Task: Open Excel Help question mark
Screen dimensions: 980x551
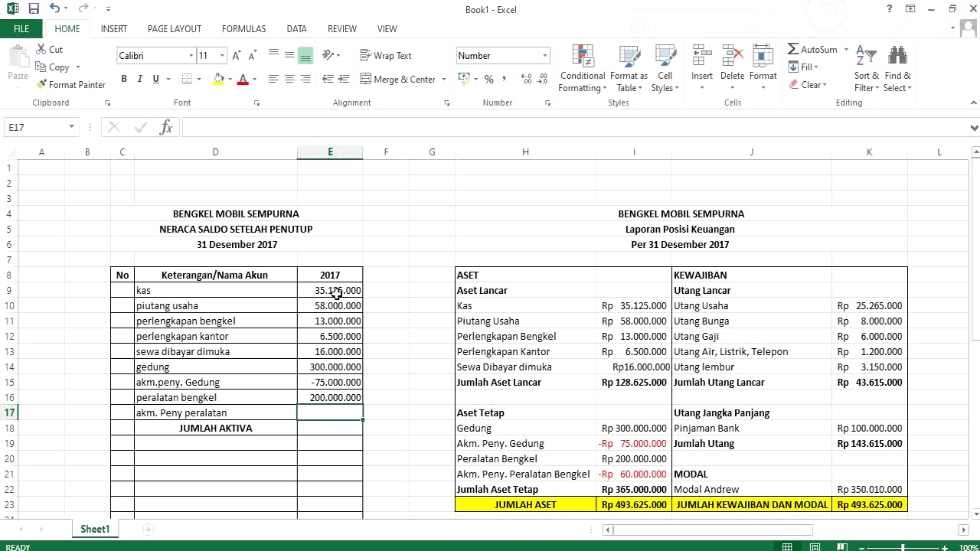Action: point(889,9)
